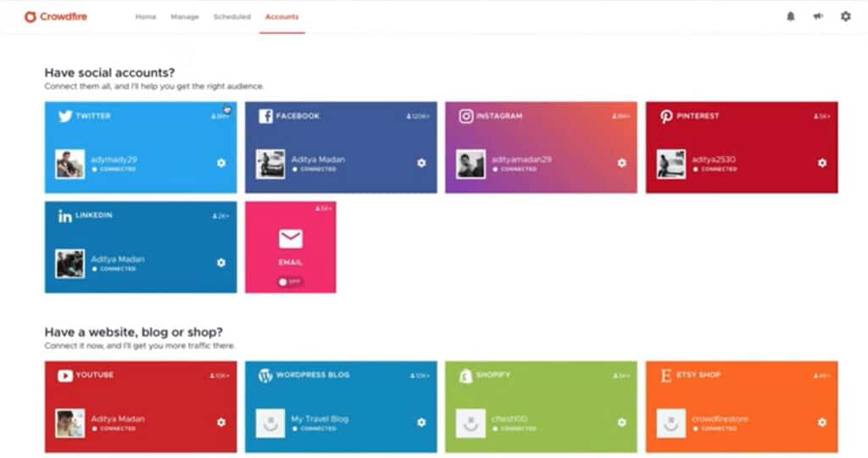Click adymady29 Twitter profile picture

70,164
